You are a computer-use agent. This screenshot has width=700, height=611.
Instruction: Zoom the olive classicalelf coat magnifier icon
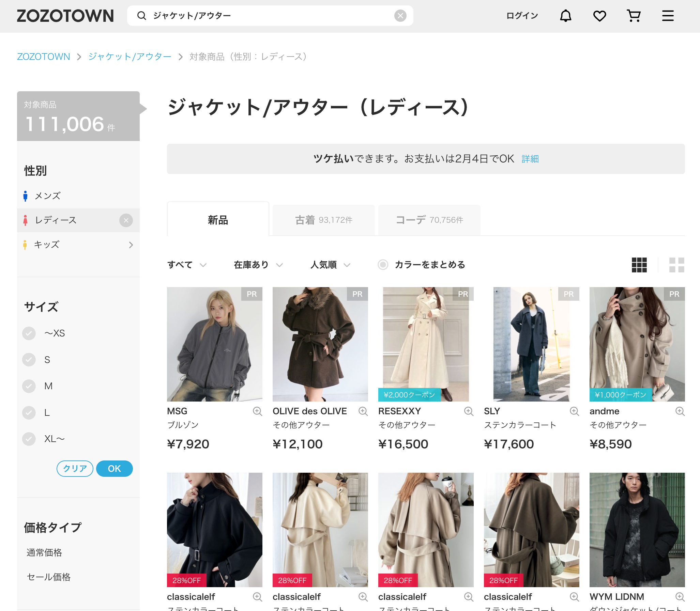575,597
